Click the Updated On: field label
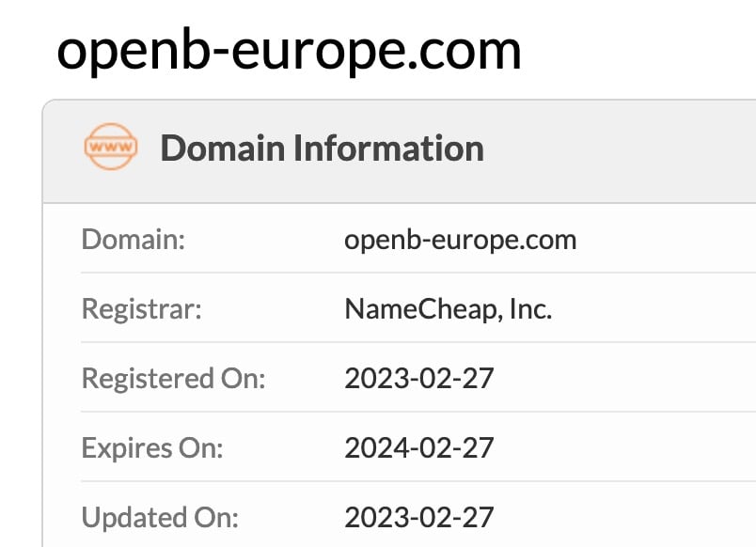Image resolution: width=756 pixels, height=547 pixels. [161, 517]
